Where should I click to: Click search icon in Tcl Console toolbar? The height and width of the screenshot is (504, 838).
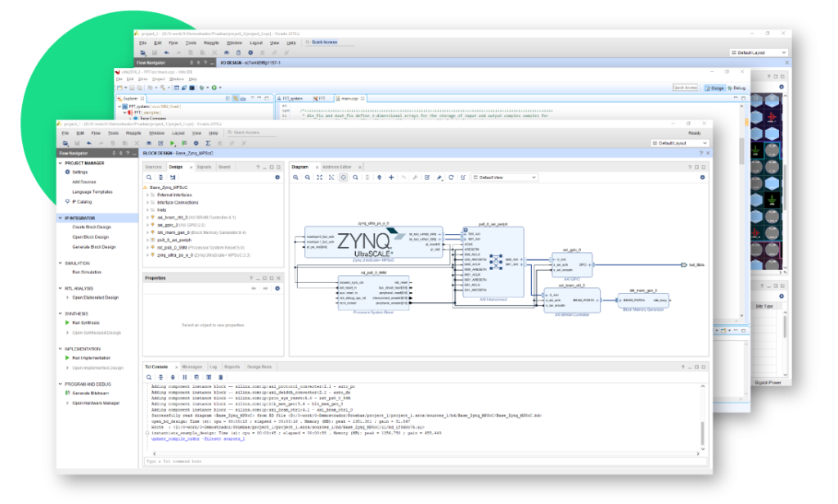click(149, 377)
